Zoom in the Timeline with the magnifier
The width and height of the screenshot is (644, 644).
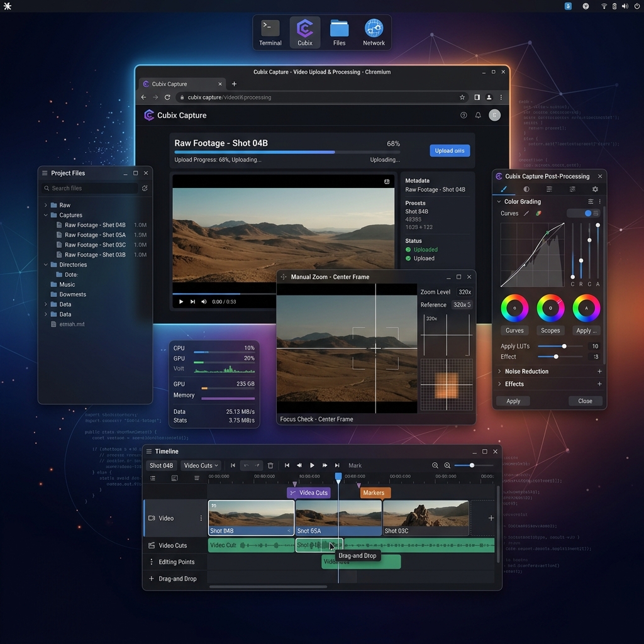coord(447,465)
